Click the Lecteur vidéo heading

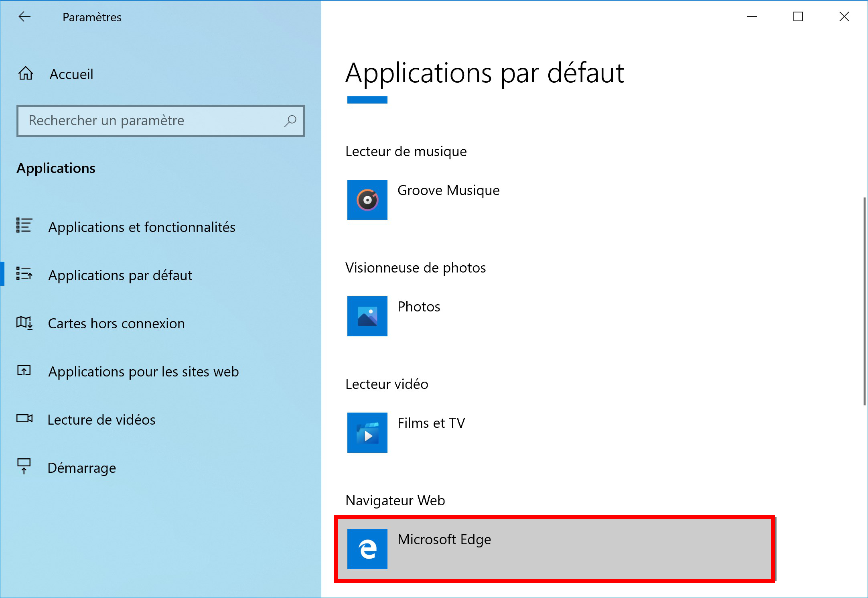pyautogui.click(x=387, y=384)
